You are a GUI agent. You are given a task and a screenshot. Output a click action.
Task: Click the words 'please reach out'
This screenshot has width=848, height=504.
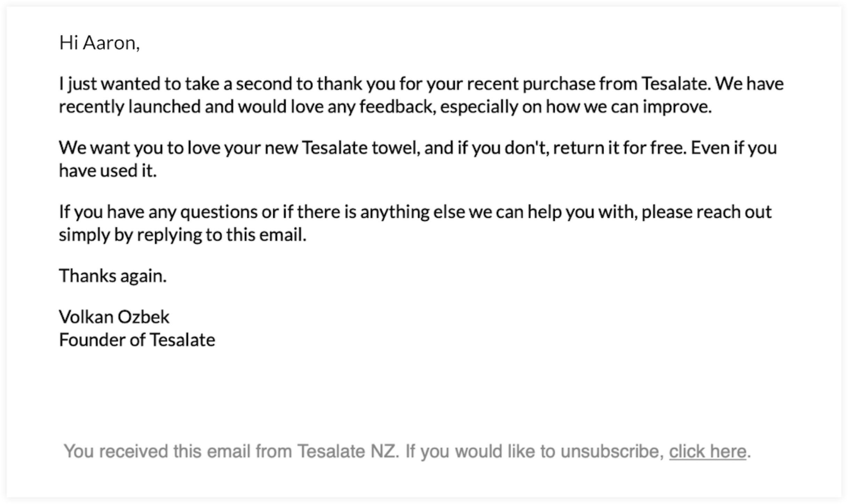pos(706,212)
